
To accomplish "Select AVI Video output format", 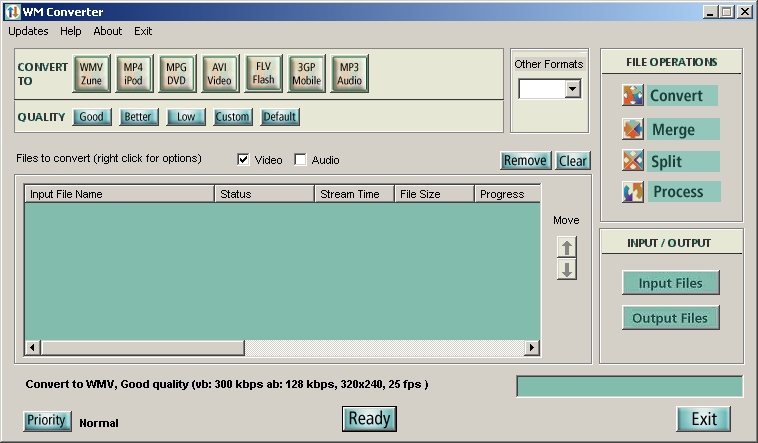I will (219, 74).
